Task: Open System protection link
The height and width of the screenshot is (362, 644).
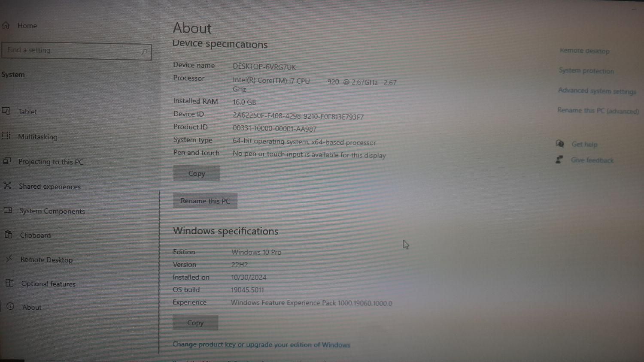Action: pos(586,71)
